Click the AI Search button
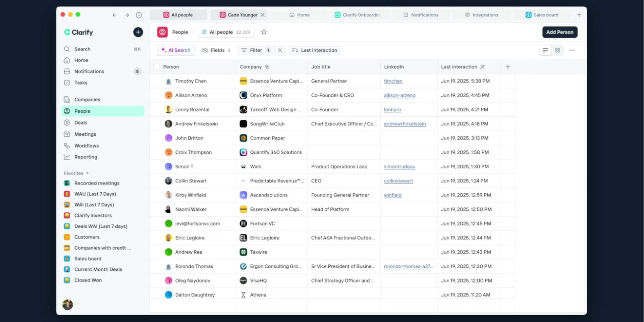 click(x=176, y=50)
